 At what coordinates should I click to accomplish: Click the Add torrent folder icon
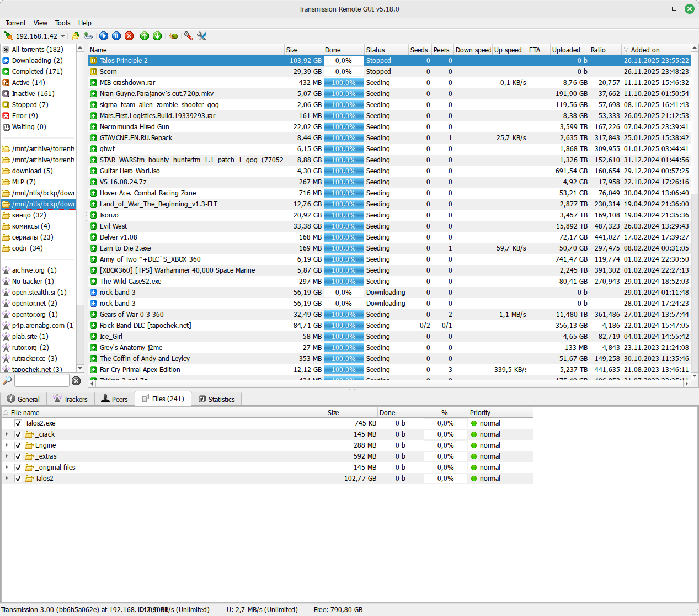(75, 36)
